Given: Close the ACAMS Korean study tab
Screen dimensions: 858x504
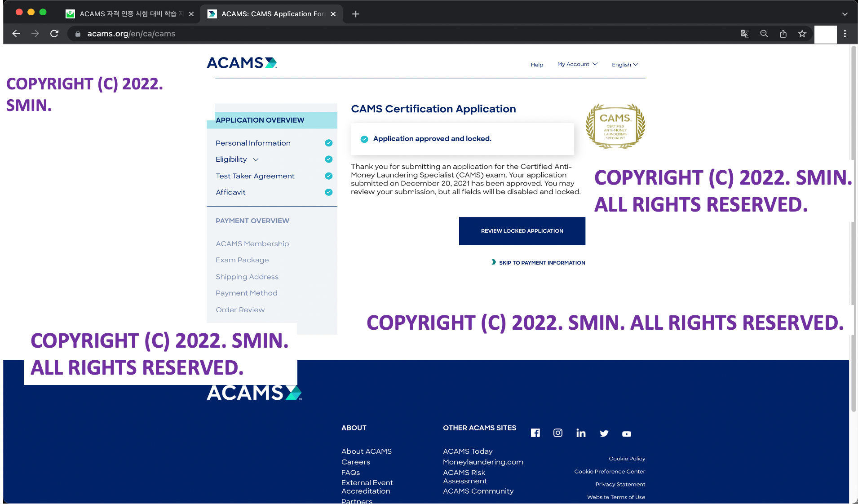Looking at the screenshot, I should coord(191,14).
